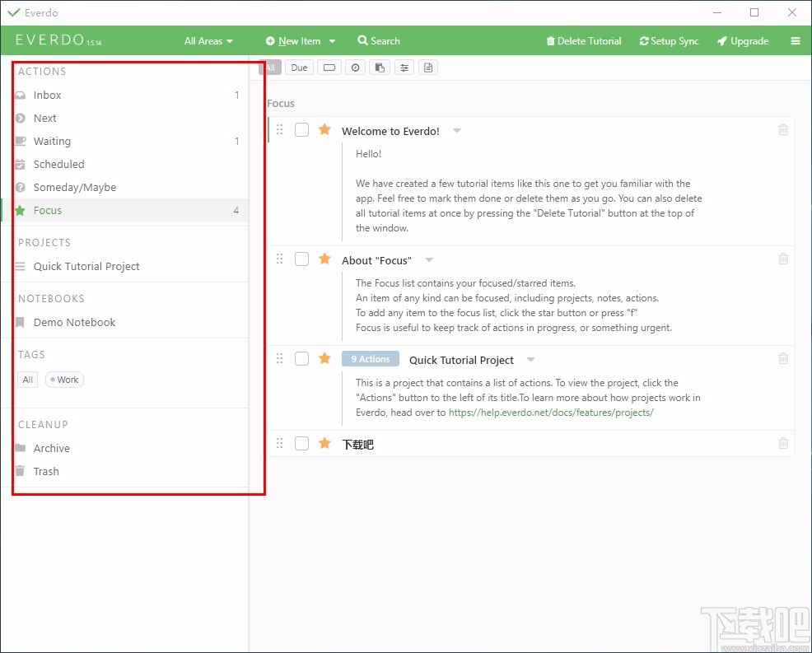812x653 pixels.
Task: Unstar the About "Focus" item
Action: pos(324,259)
